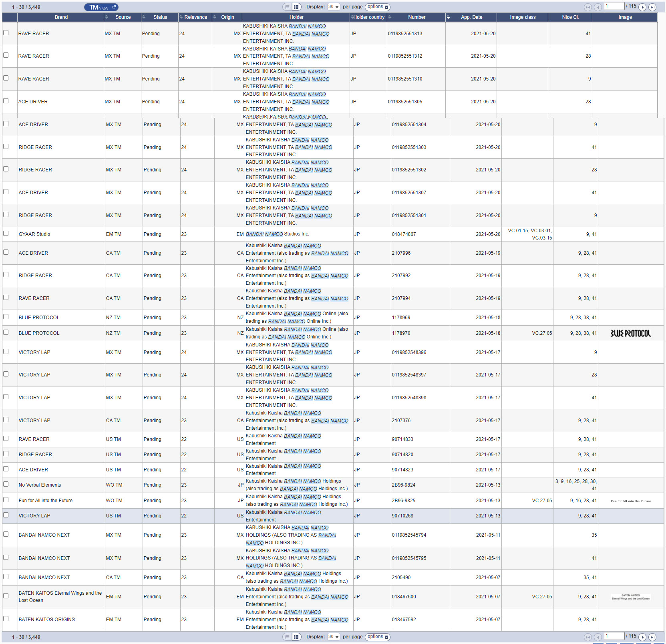Screen dimensions: 666x644
Task: Open top options gear button
Action: coord(378,7)
